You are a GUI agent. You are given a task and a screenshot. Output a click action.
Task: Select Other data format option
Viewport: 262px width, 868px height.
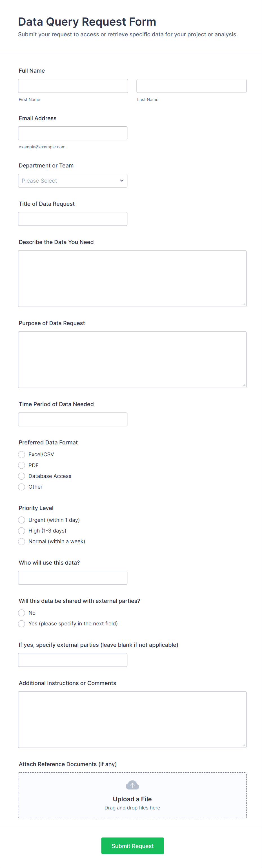(x=22, y=487)
